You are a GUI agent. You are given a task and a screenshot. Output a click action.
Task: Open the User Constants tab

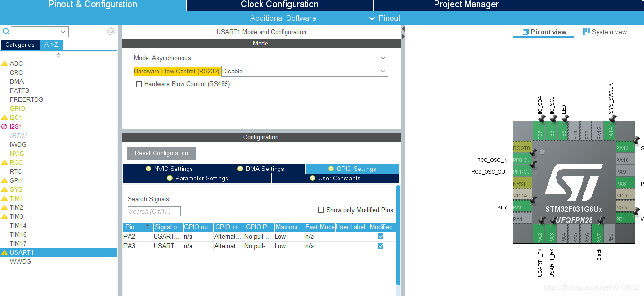335,178
